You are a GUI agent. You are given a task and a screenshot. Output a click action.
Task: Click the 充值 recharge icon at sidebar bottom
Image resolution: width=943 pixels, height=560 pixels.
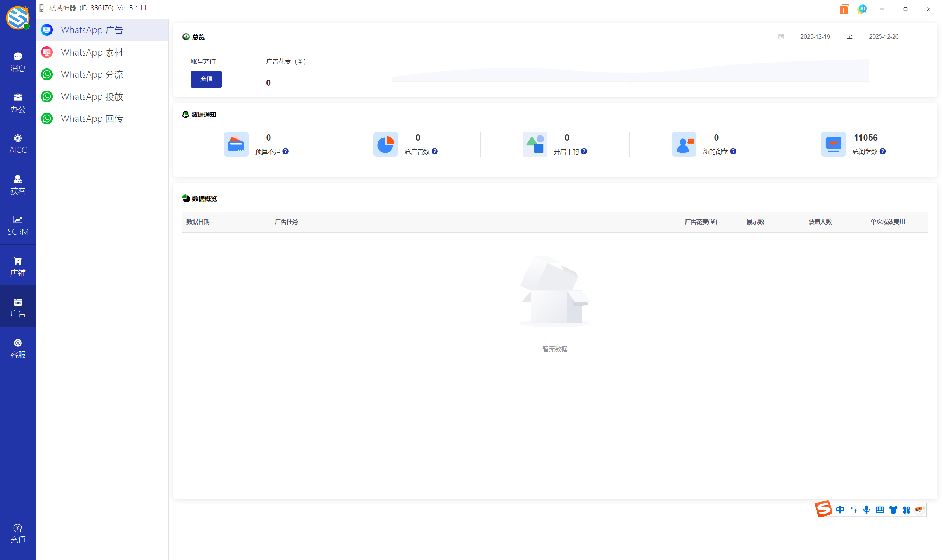coord(18,533)
